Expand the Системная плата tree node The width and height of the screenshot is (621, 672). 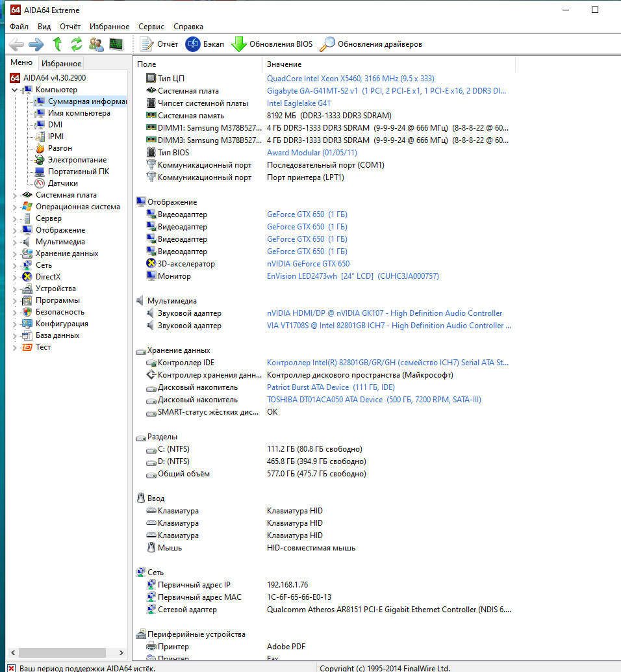[x=15, y=195]
